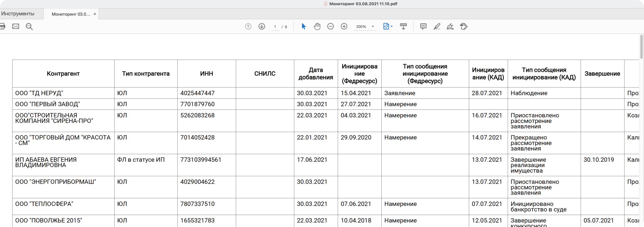Click the ИП АБАЕВА ЕВГЕНИЯ ВЛАДИМИРОВНА cell
The height and width of the screenshot is (227, 644).
63,165
